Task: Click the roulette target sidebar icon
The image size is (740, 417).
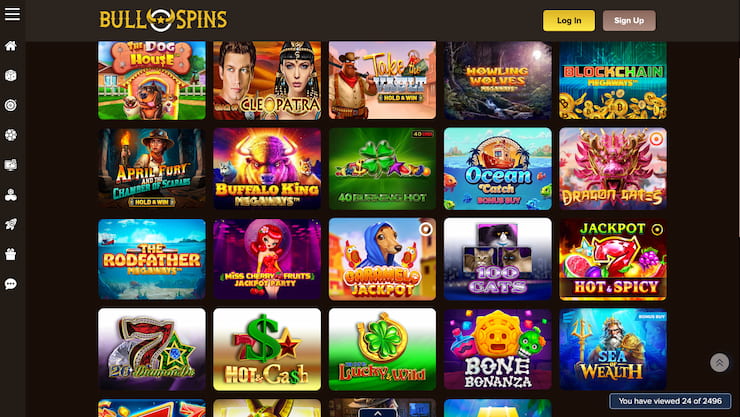Action: (11, 105)
